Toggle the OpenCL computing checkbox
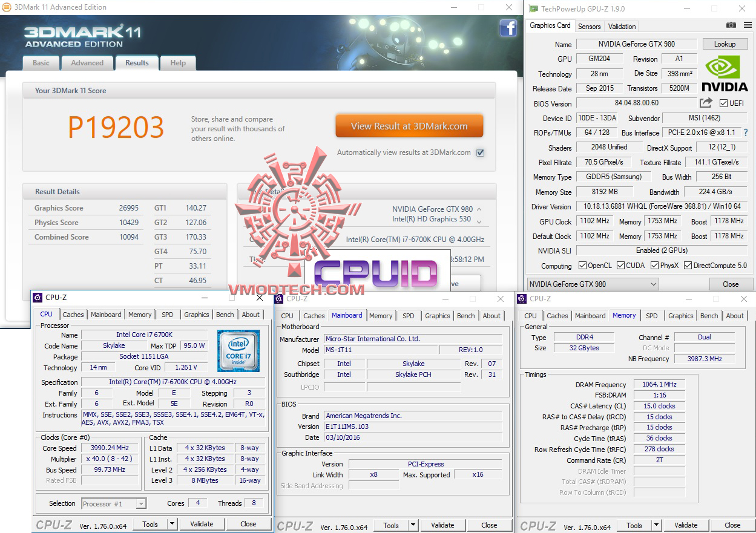This screenshot has height=533, width=756. coord(582,266)
